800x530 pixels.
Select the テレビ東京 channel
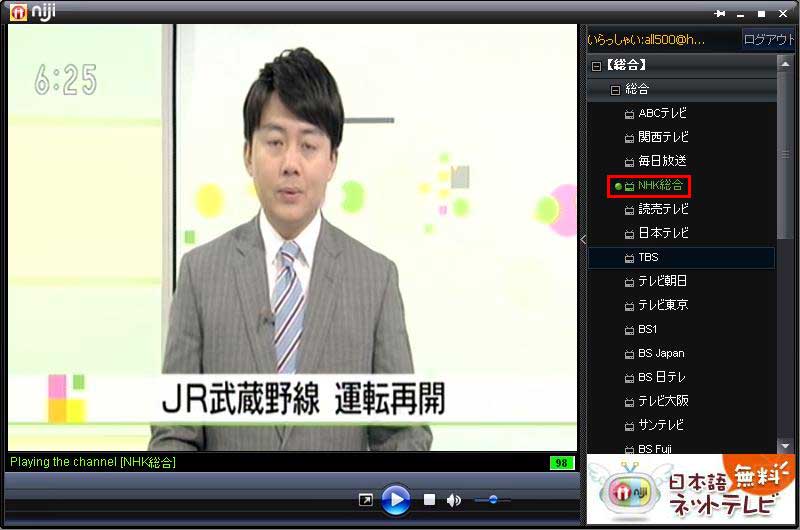tap(663, 305)
